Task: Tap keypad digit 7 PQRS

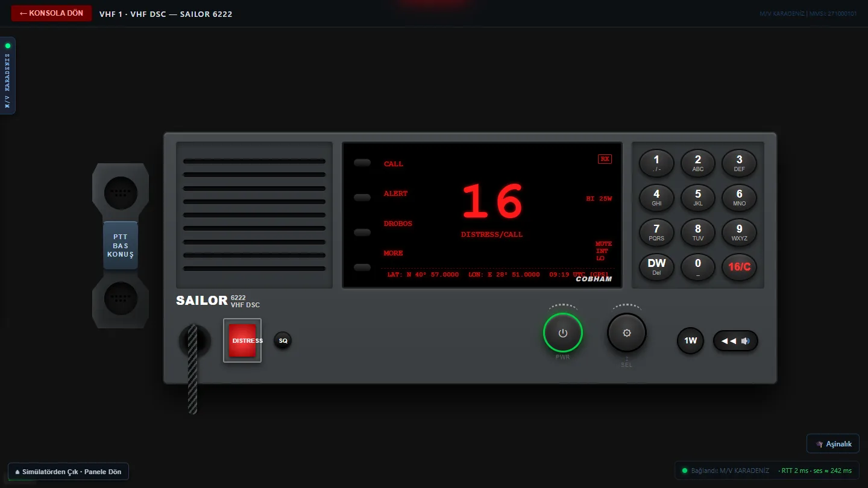Action: (656, 233)
